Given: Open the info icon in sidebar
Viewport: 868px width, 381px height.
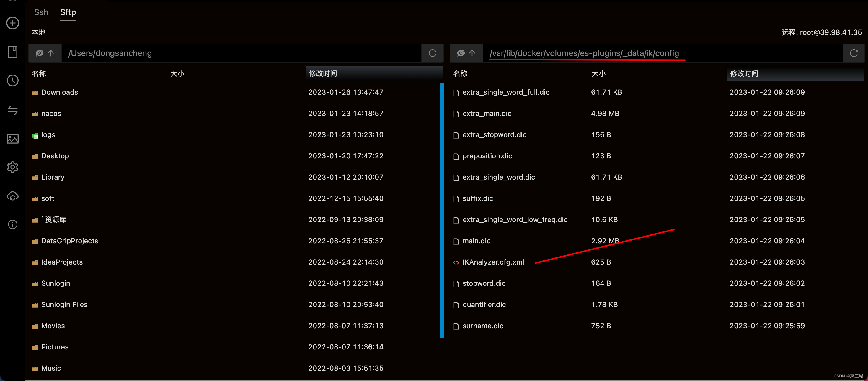Looking at the screenshot, I should (13, 224).
